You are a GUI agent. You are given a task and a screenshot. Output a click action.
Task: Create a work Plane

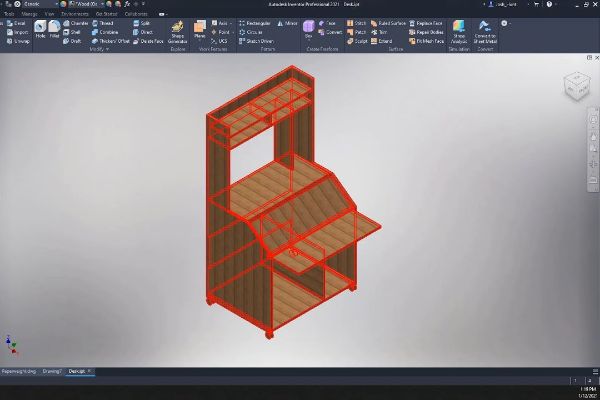tap(200, 31)
